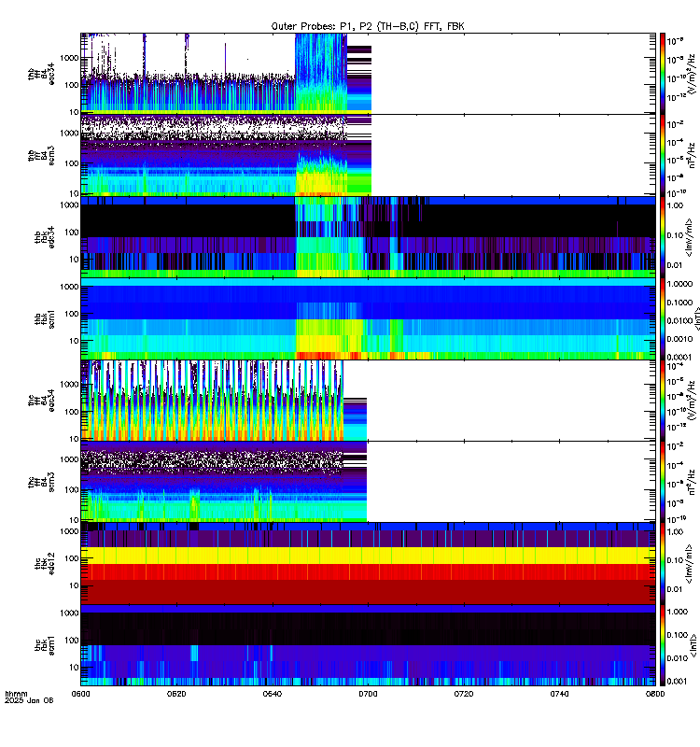Click the color bar of thc scm3 panel
The height and width of the screenshot is (747, 700).
[x=662, y=482]
